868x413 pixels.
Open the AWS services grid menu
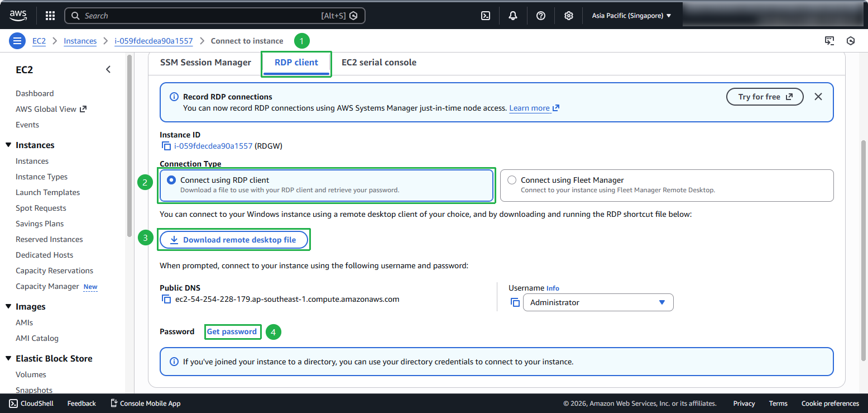pos(50,16)
